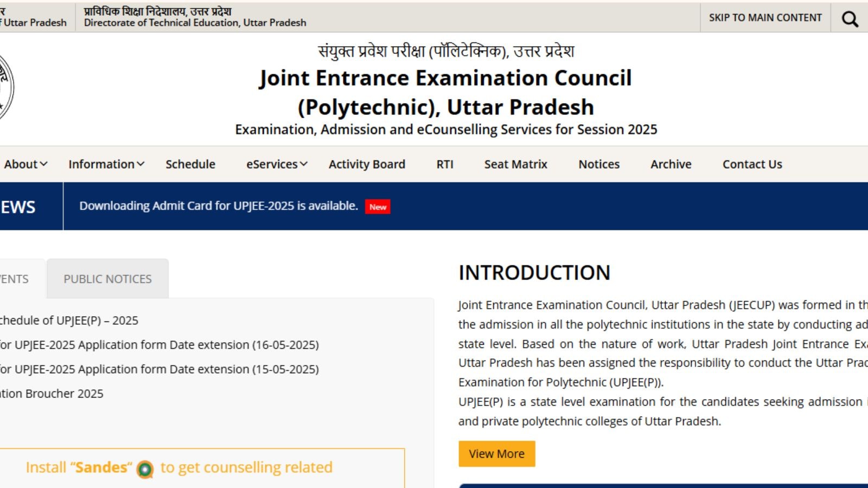Switch to the Public Notices tab
Viewport: 868px width, 488px height.
pyautogui.click(x=107, y=279)
